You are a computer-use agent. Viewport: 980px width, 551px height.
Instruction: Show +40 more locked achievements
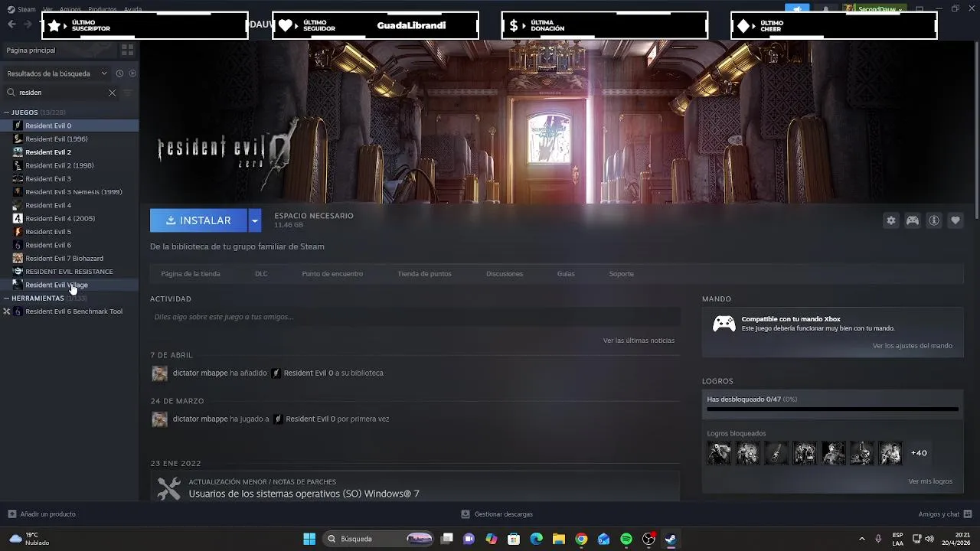click(919, 453)
